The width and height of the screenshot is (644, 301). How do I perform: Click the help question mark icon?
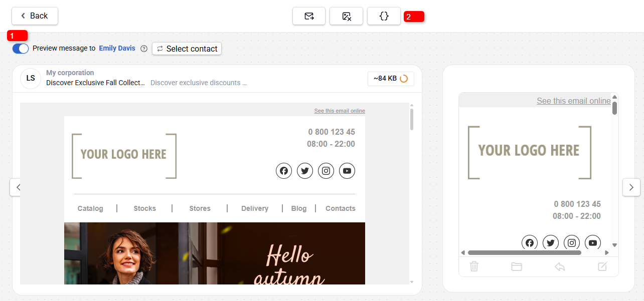(x=144, y=49)
